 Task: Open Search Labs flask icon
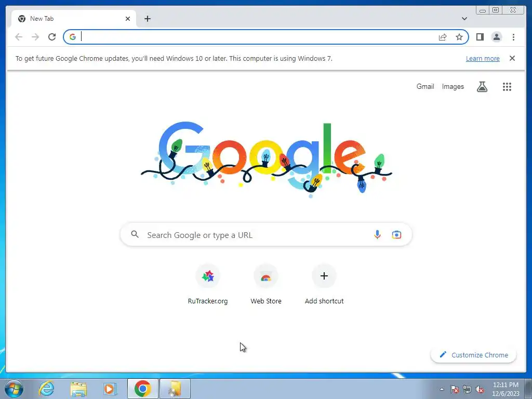(x=482, y=87)
